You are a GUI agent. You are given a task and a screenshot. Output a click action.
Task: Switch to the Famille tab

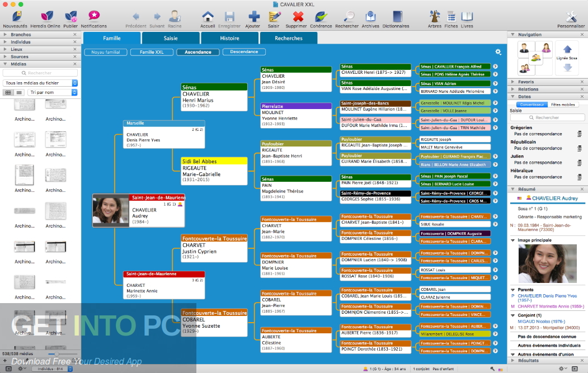click(x=112, y=38)
